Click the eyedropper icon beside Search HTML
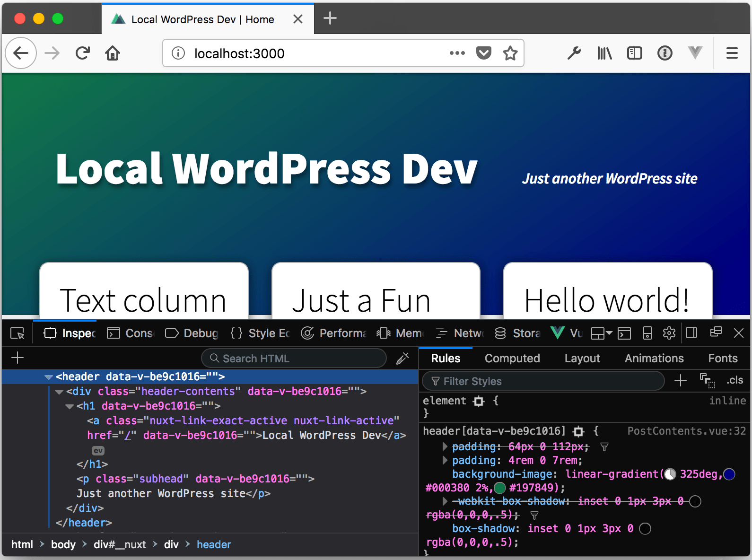 pos(402,359)
